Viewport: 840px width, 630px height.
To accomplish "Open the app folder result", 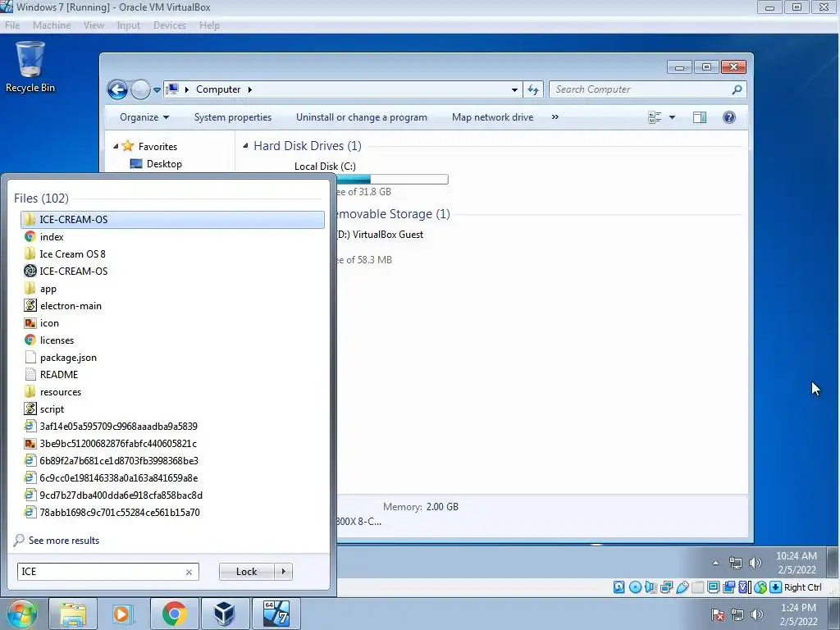I will 172,288.
